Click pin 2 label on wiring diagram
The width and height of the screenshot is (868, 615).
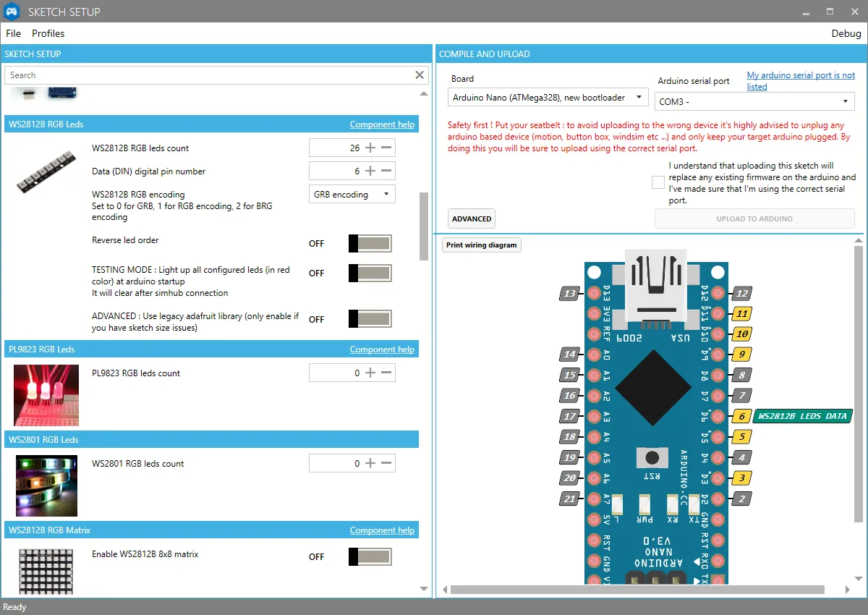(741, 498)
